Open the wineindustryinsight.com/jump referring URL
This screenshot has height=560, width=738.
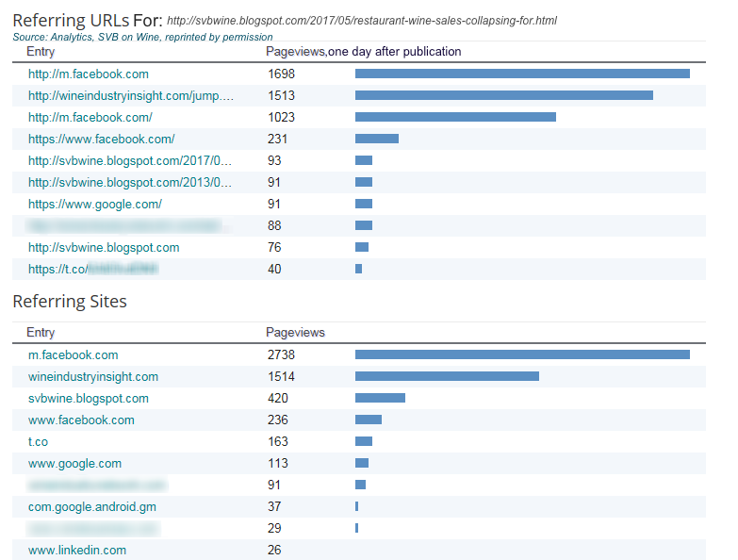[131, 95]
